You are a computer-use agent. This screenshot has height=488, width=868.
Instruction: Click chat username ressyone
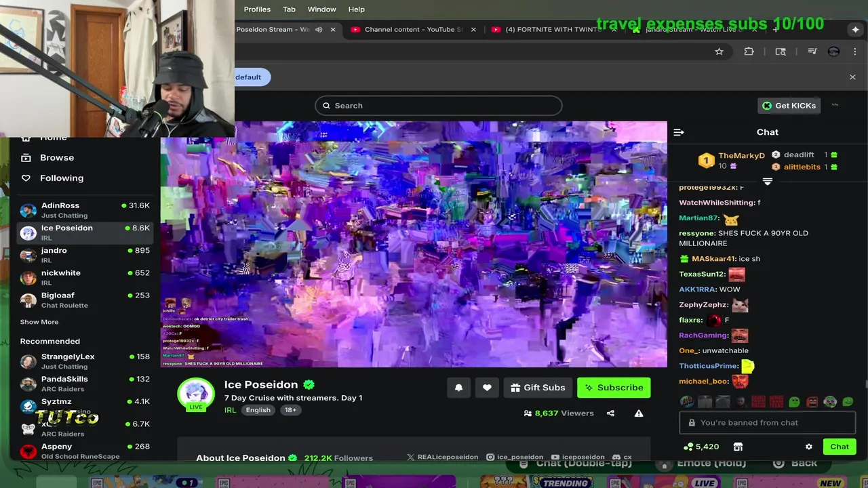point(696,233)
